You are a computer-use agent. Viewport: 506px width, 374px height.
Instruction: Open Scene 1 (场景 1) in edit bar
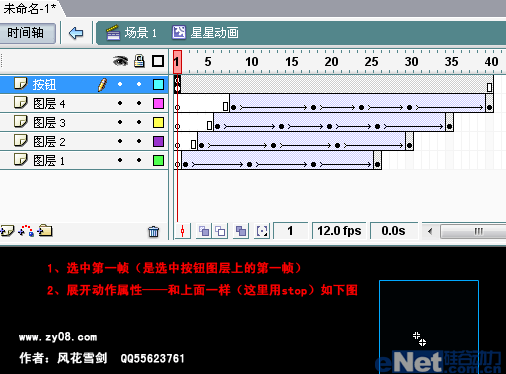131,33
